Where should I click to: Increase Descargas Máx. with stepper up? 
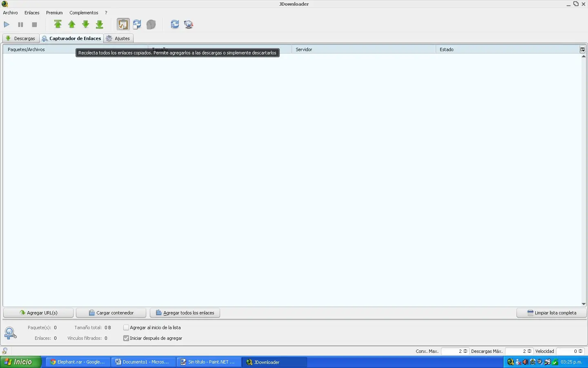pos(530,350)
